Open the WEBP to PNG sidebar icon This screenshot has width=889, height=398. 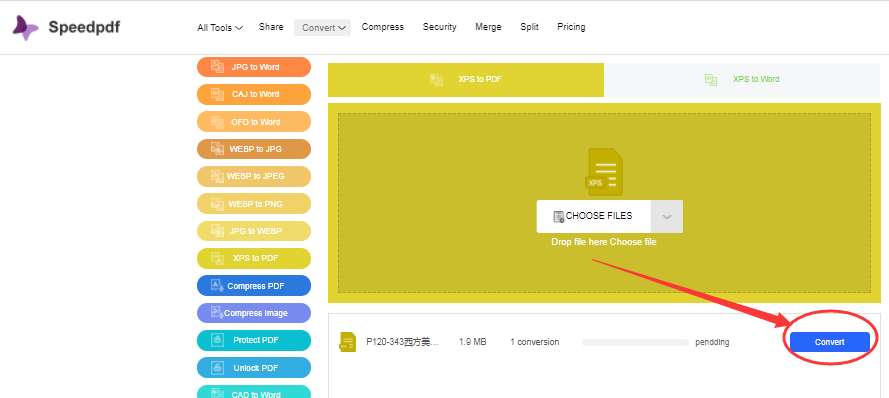(217, 204)
